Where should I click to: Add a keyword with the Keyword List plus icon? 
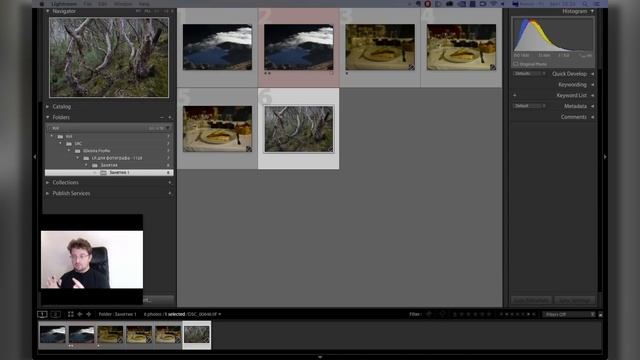click(x=515, y=95)
